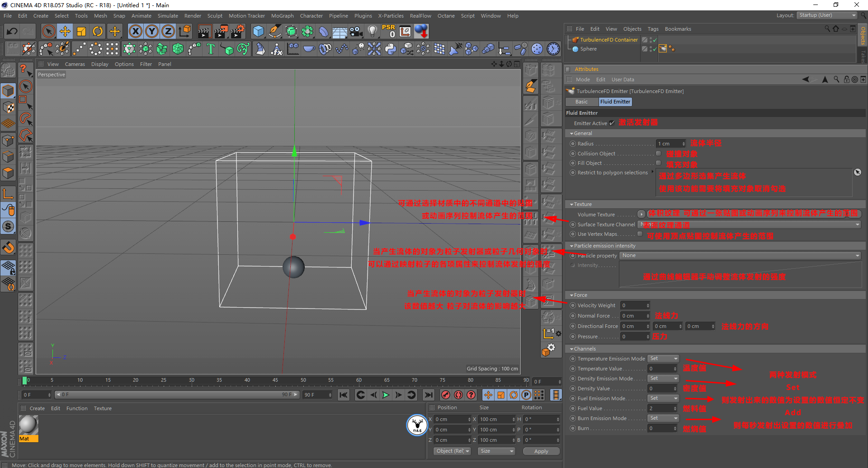The width and height of the screenshot is (868, 468).
Task: Click the Radius keyframe circle
Action: (x=573, y=144)
